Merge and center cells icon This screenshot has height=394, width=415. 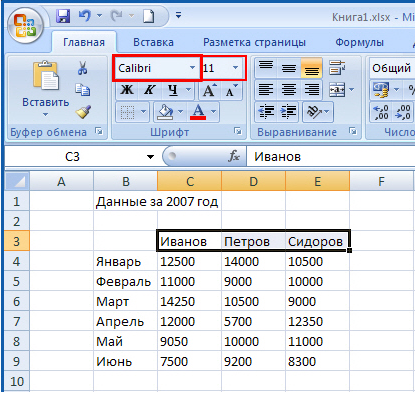click(x=337, y=90)
